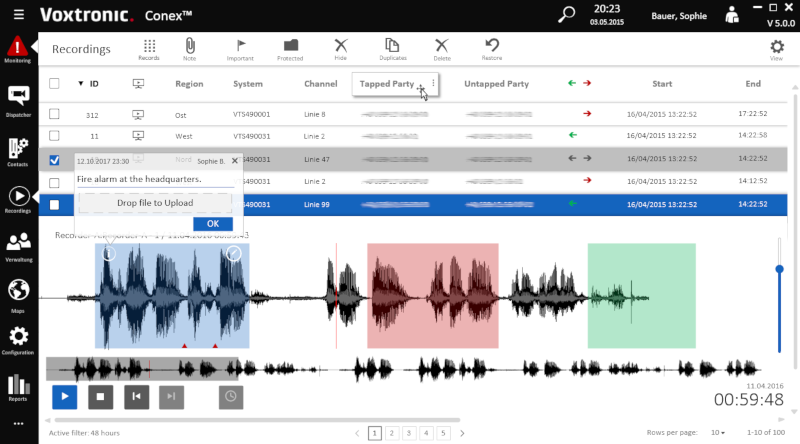The image size is (800, 444).
Task: Play the recording
Action: 65,397
